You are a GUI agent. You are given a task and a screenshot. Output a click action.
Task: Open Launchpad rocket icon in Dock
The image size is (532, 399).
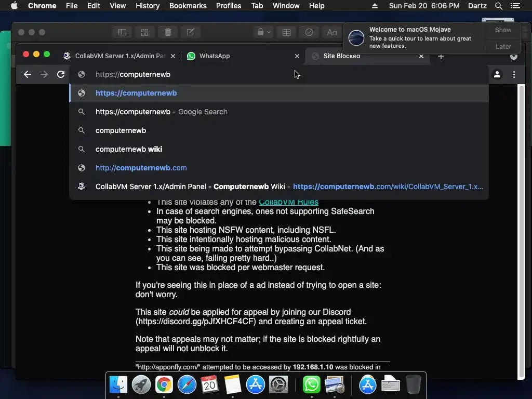[141, 385]
